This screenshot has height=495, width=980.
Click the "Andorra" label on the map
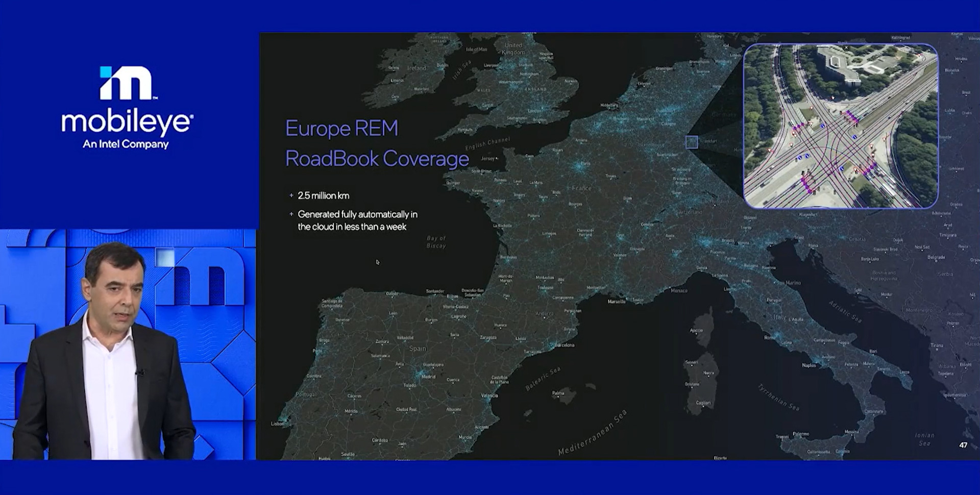coord(544,314)
